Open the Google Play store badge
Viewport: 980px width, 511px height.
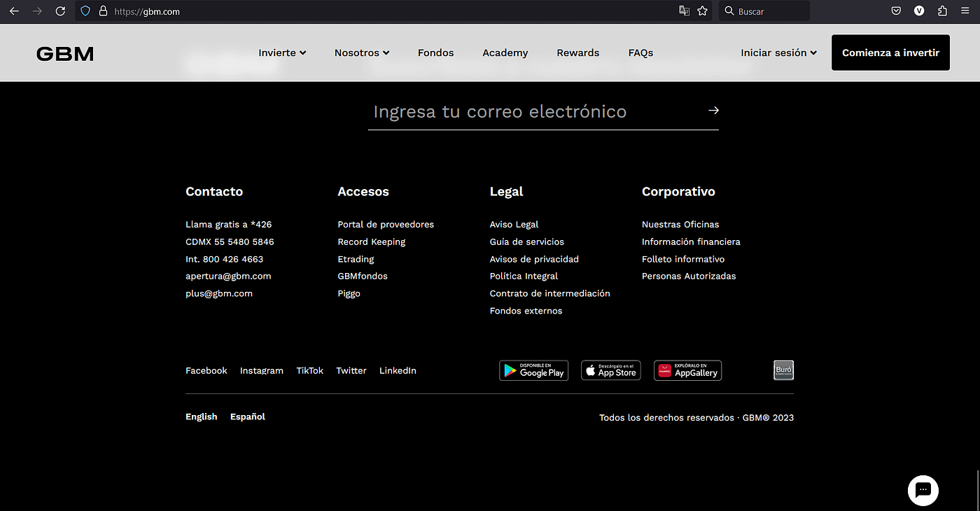[533, 370]
